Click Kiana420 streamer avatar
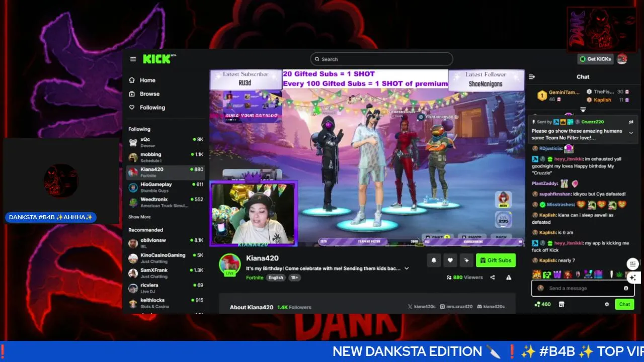The width and height of the screenshot is (644, 362). 230,265
